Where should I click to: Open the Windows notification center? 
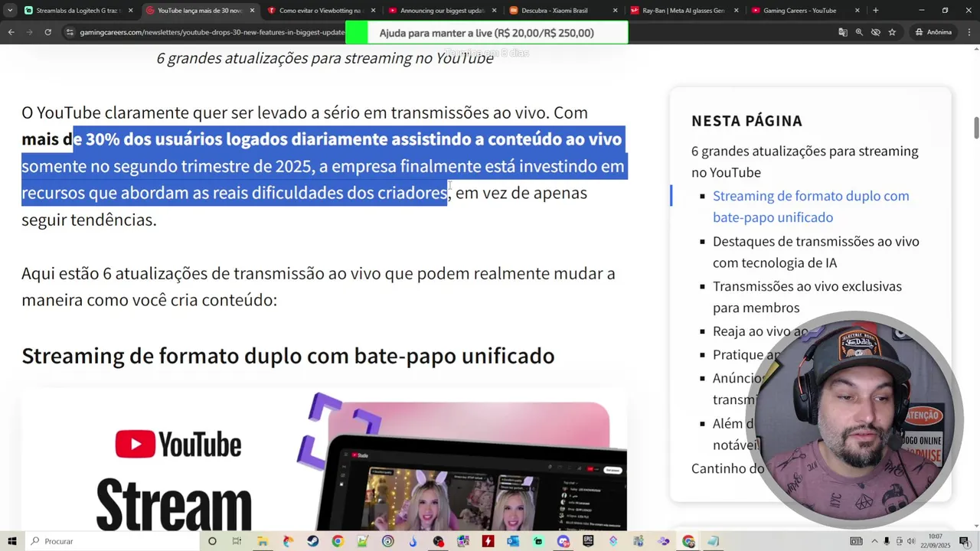pyautogui.click(x=964, y=541)
